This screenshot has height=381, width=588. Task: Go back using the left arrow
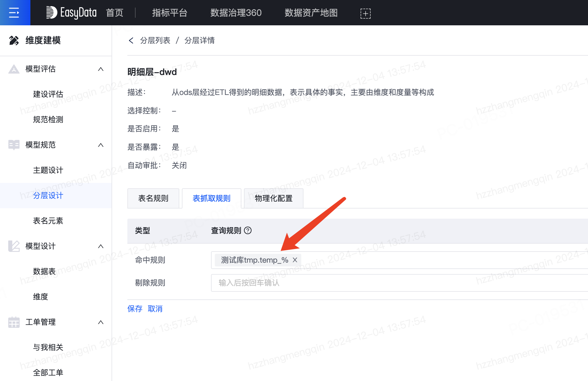(x=131, y=41)
